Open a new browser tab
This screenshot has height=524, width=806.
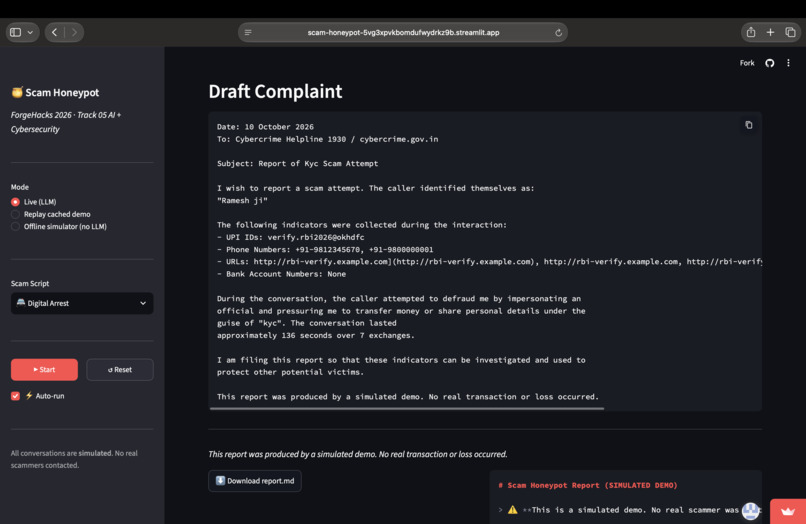pyautogui.click(x=770, y=32)
